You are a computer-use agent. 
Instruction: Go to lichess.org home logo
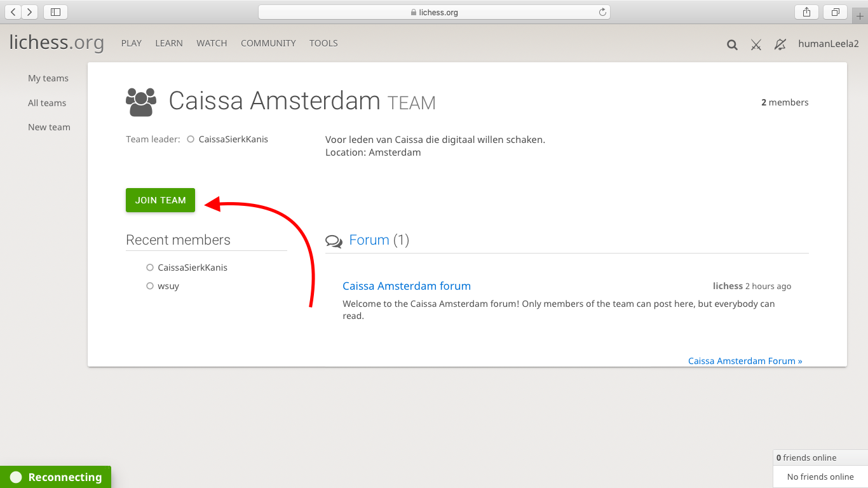point(57,43)
